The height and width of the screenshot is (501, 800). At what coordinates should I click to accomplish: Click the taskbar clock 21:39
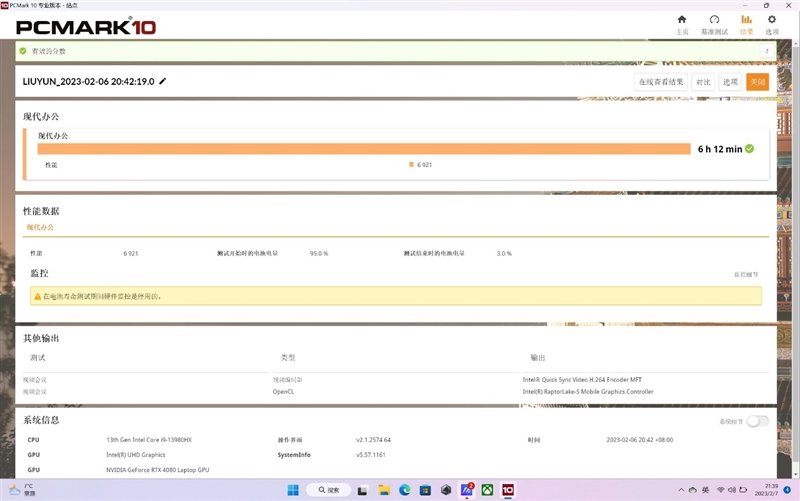(766, 490)
